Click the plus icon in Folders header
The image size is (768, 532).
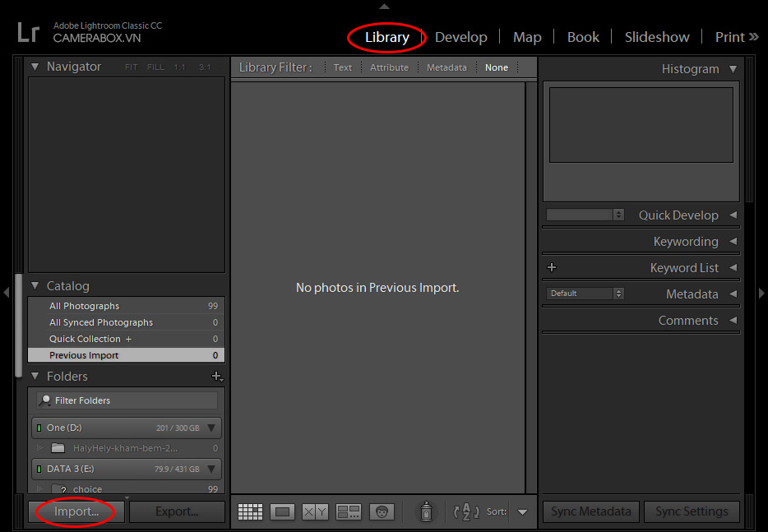coord(217,377)
